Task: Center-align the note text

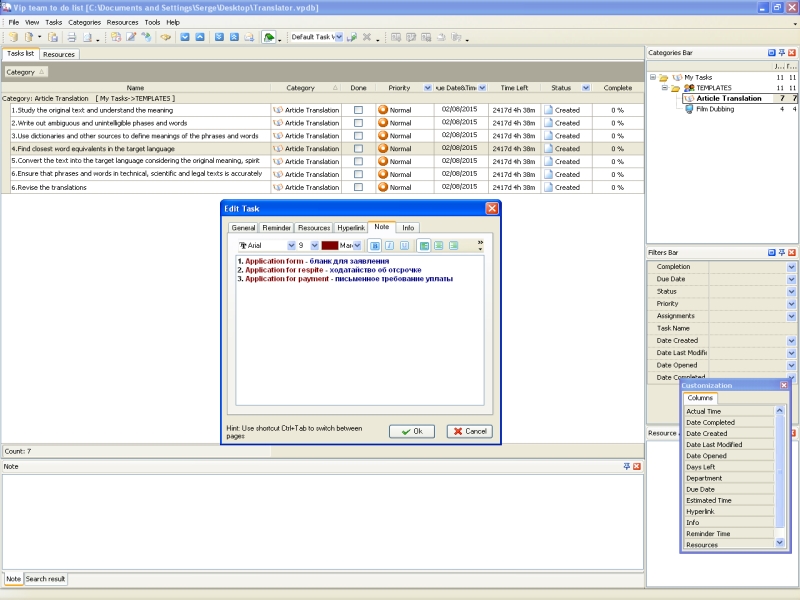Action: (x=438, y=245)
